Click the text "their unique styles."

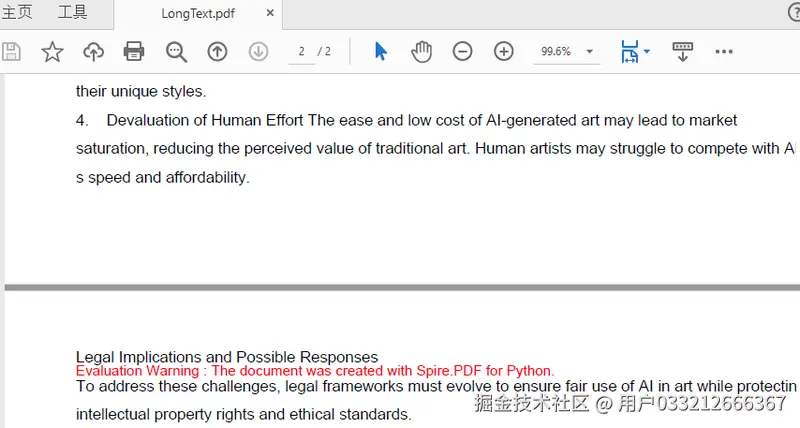(x=141, y=91)
